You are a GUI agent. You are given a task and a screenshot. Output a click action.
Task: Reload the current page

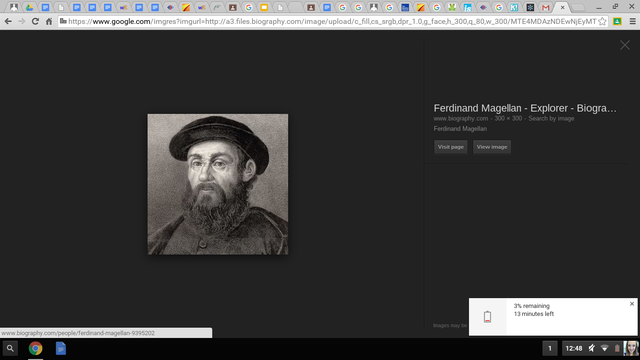coord(35,21)
